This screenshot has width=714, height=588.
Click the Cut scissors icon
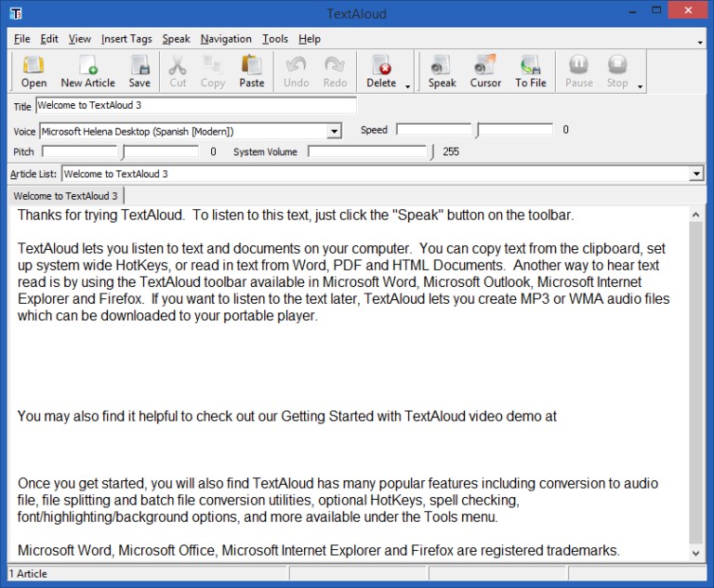[178, 72]
